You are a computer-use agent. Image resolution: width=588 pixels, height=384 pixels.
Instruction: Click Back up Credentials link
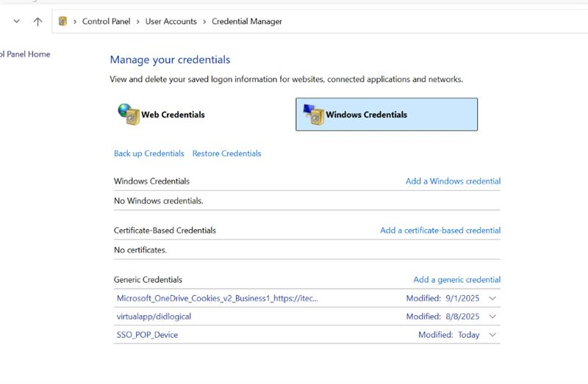tap(149, 153)
